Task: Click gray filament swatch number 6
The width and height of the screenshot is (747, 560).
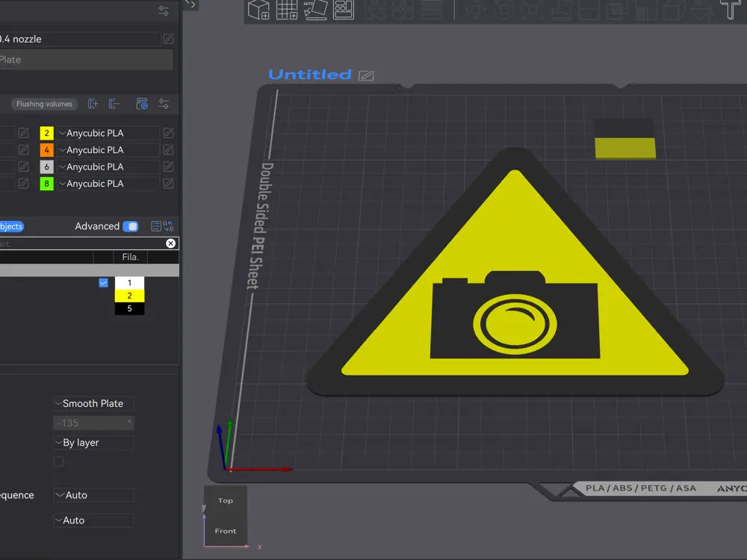Action: pyautogui.click(x=46, y=167)
